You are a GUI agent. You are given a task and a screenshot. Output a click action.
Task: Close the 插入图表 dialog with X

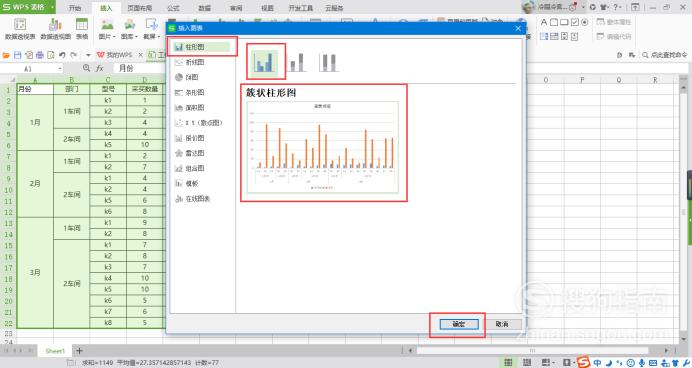pos(518,28)
